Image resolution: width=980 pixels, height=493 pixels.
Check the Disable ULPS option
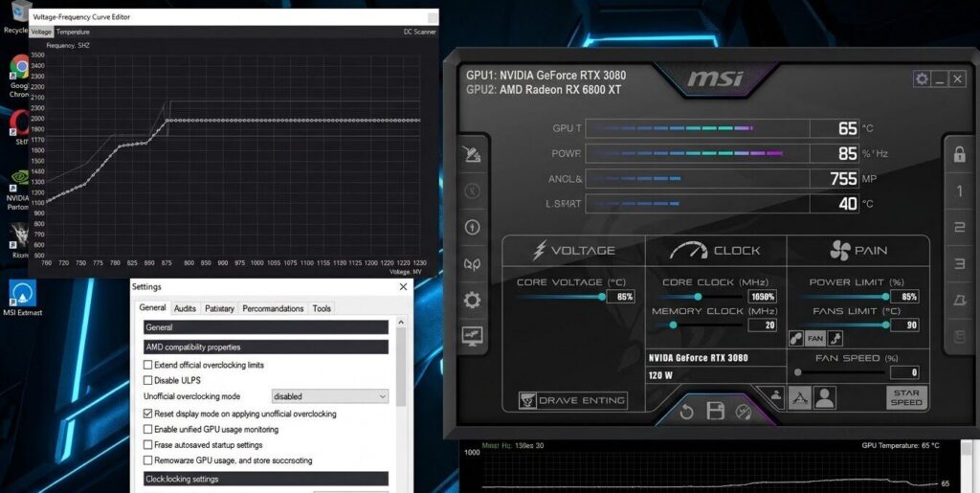pos(148,380)
